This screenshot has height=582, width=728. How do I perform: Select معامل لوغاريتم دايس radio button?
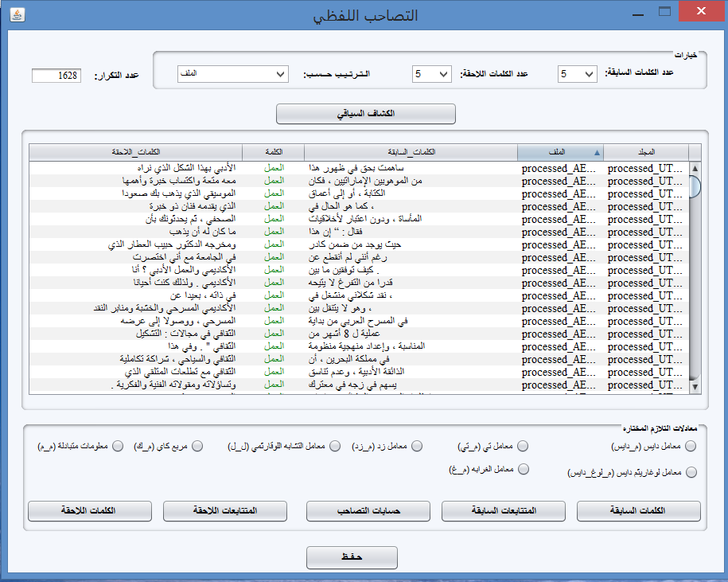[691, 472]
